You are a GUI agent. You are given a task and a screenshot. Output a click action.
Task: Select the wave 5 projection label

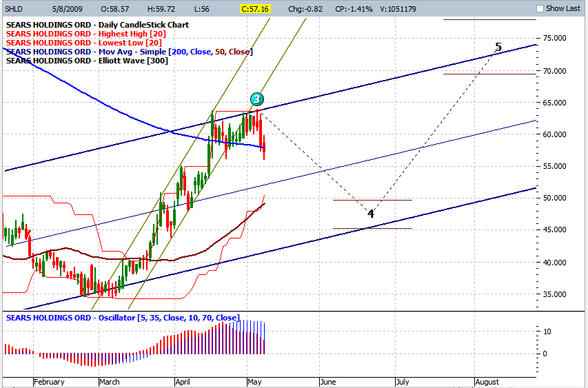tap(498, 48)
